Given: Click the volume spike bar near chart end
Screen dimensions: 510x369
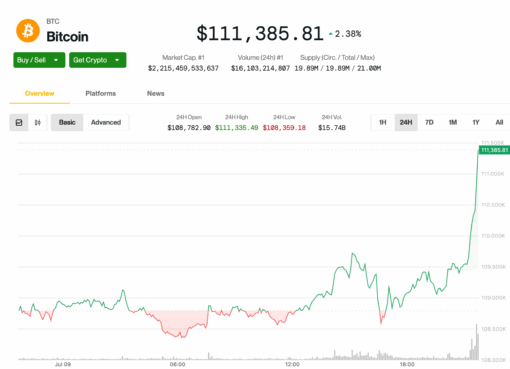Looking at the screenshot, I should [477, 342].
